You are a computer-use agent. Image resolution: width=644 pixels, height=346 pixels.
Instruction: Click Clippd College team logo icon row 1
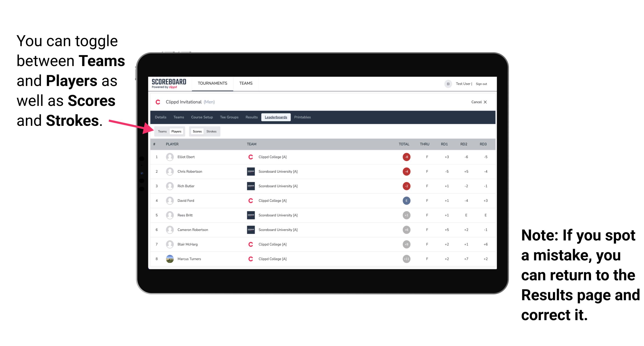(x=250, y=157)
